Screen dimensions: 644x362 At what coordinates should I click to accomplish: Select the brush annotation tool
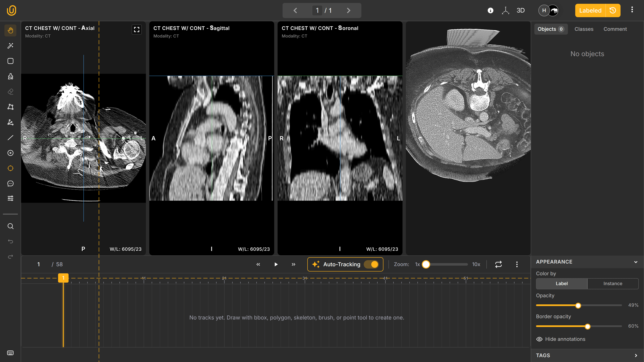click(10, 76)
